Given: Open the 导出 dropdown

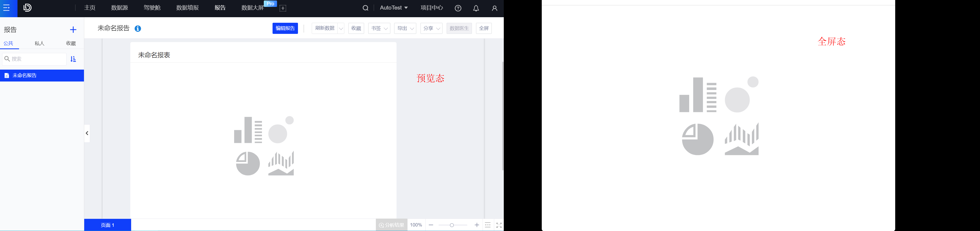Looking at the screenshot, I should click(405, 29).
